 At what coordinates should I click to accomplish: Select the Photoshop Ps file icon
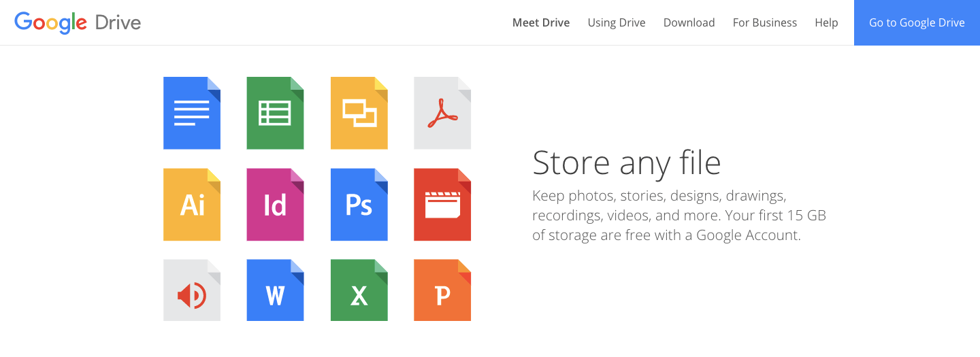tap(359, 205)
